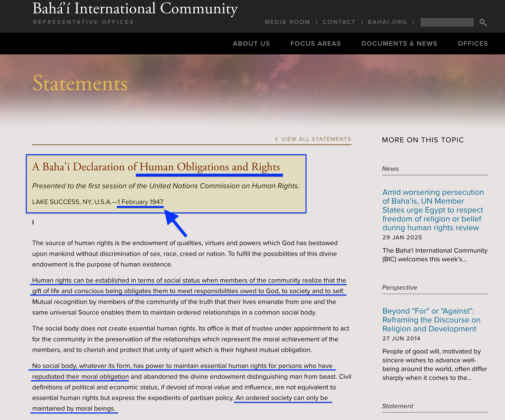Click the paragraph beginning 'The source of human rights'

[185, 254]
